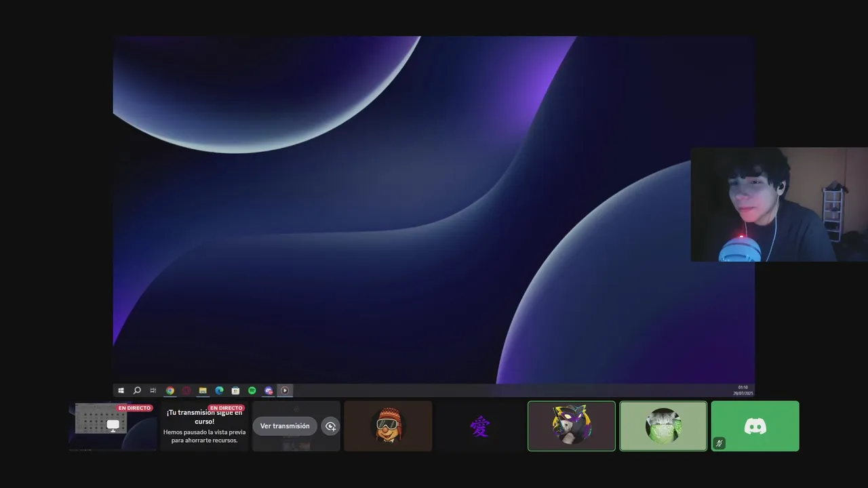Open the taskbar search magnifier icon
This screenshot has width=868, height=488.
click(137, 390)
